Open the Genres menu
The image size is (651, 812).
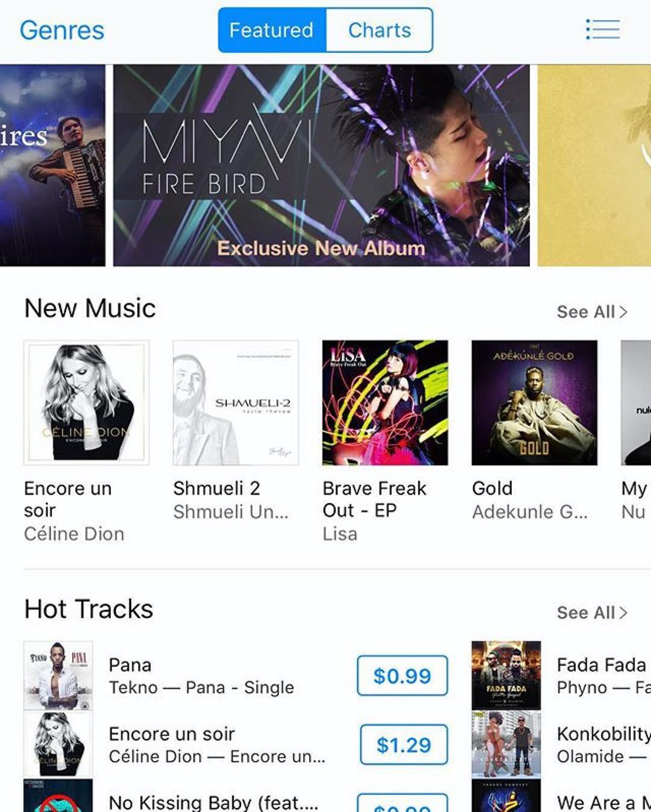click(x=62, y=30)
